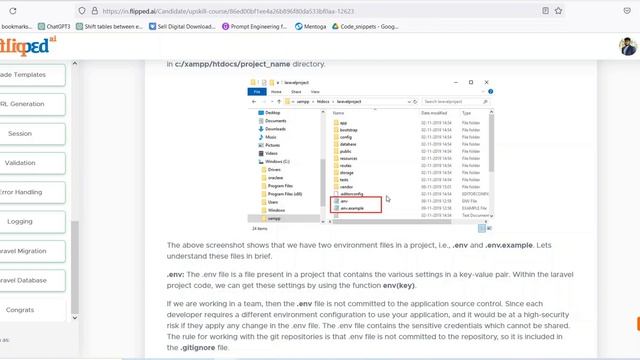
Task: Open the Error Handling lesson
Action: pos(32,193)
